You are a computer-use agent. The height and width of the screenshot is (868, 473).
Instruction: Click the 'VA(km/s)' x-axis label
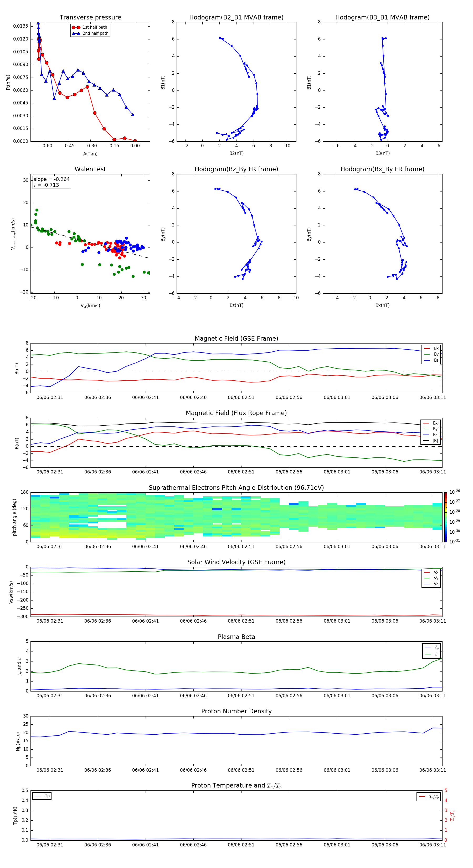(90, 306)
